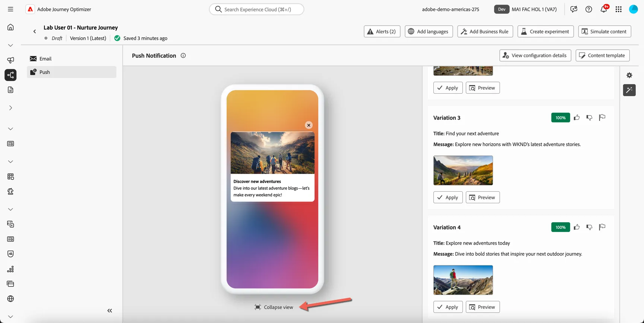Go back using the back arrow
Image resolution: width=644 pixels, height=323 pixels.
point(35,32)
